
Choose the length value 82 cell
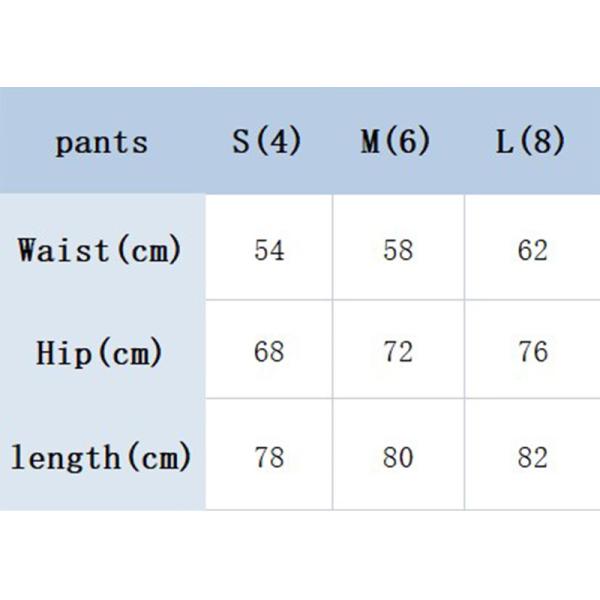[533, 458]
